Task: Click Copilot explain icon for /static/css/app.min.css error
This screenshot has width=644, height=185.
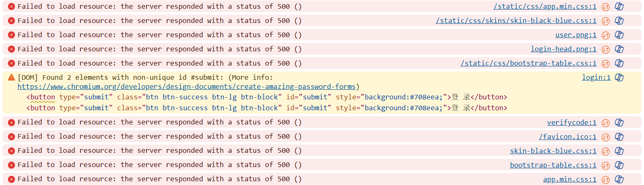Action: [x=619, y=7]
